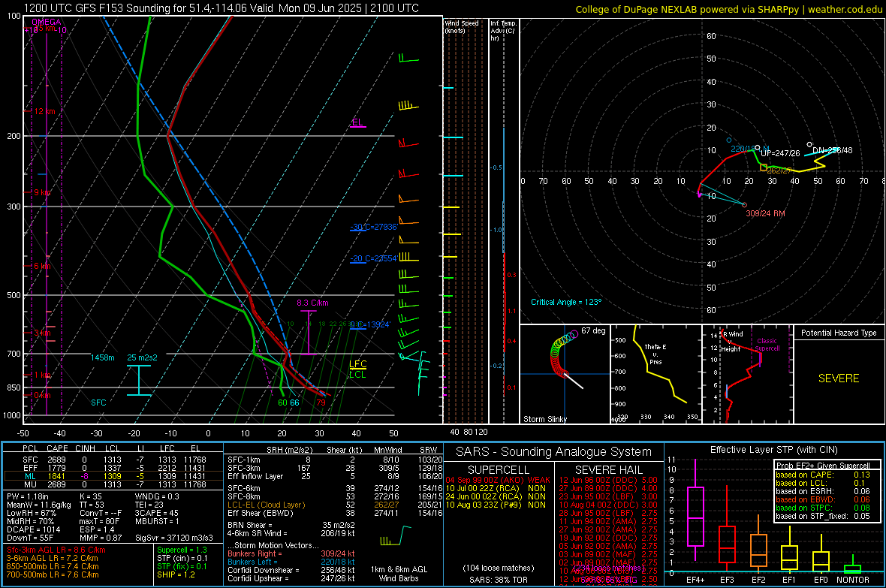886x588 pixels.
Task: Click the SARS - Sounding Analogue System heading
Action: 553,452
